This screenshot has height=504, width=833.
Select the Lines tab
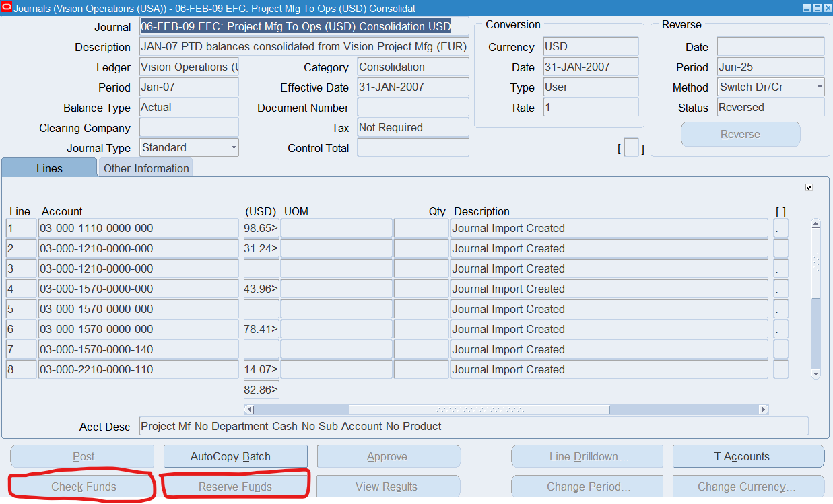coord(48,168)
